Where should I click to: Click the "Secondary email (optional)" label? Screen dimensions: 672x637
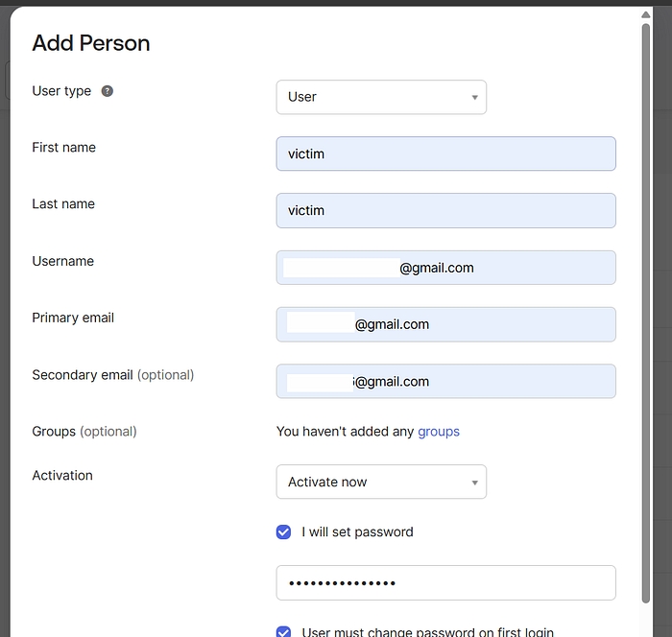[x=113, y=375]
